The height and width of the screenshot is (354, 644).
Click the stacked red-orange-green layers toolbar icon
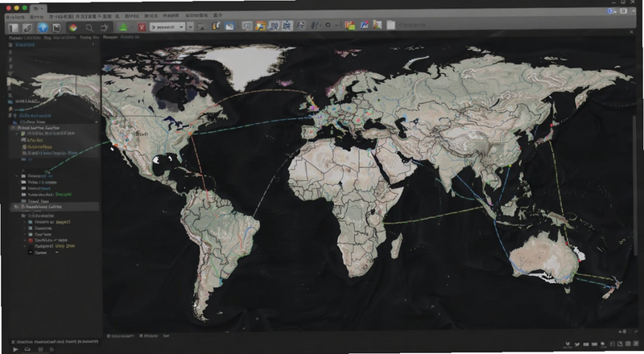350,26
